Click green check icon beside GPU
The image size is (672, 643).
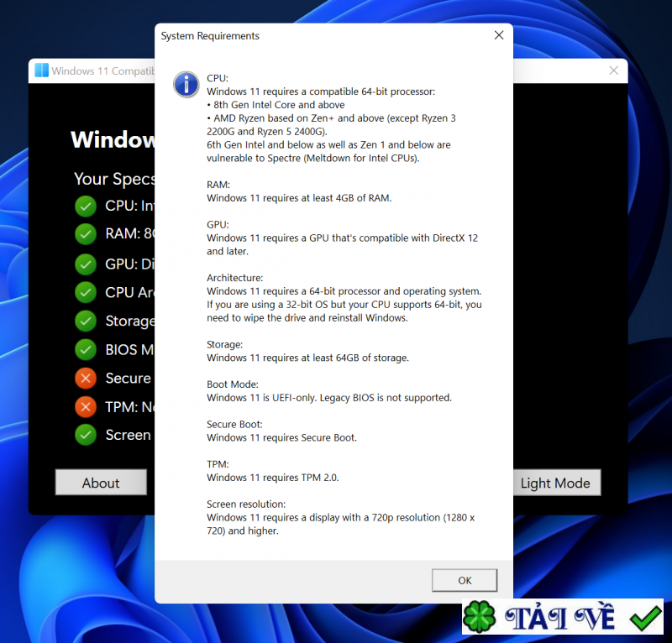86,264
